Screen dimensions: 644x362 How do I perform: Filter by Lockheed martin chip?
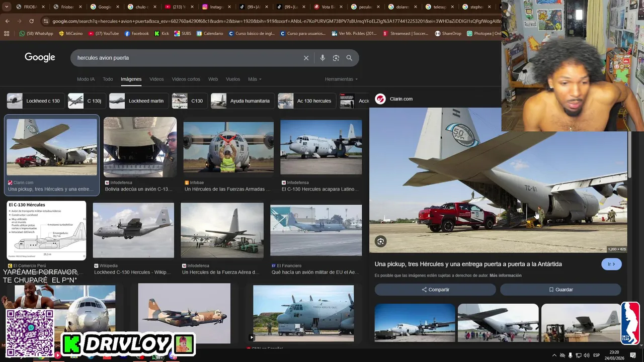(x=138, y=101)
